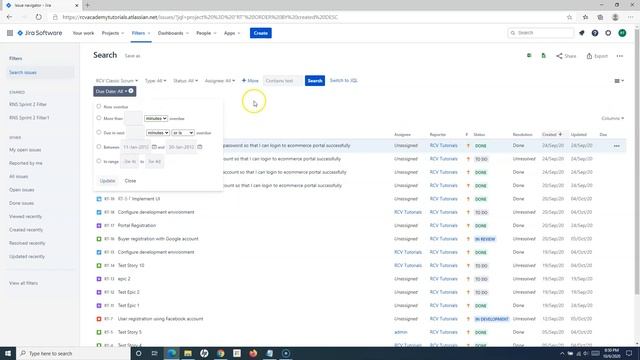This screenshot has height=360, width=640.
Task: Open the three-dot more menu next to Export
Action: click(x=620, y=56)
